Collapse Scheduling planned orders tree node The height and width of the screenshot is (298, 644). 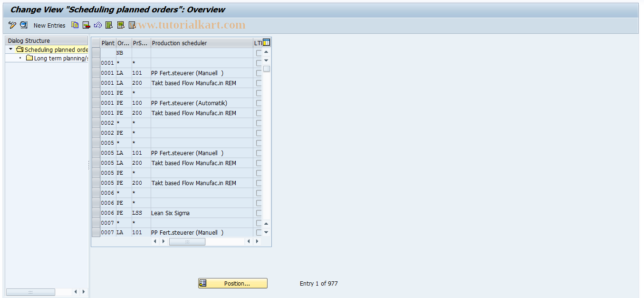pos(10,49)
